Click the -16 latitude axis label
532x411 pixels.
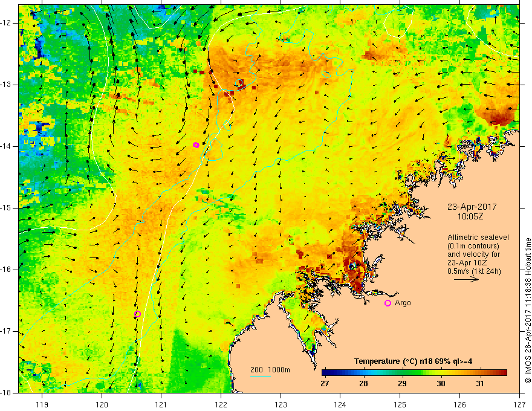pyautogui.click(x=6, y=270)
